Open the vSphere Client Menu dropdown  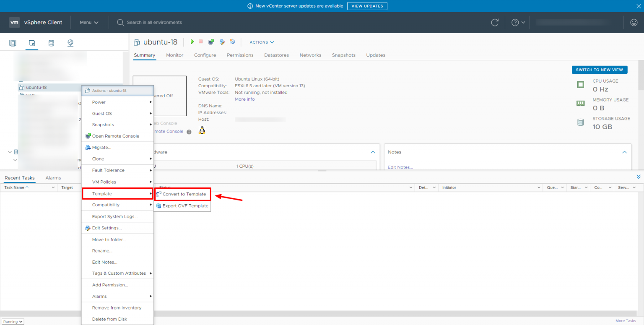[x=89, y=23]
